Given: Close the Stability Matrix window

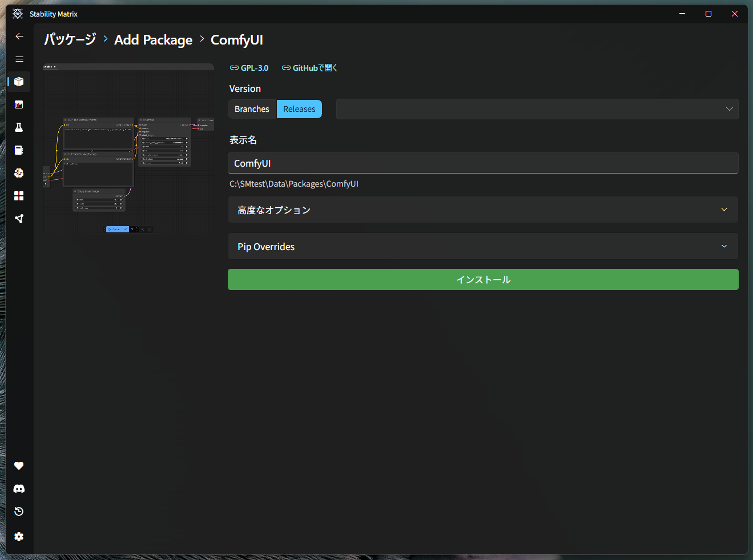Looking at the screenshot, I should tap(735, 14).
